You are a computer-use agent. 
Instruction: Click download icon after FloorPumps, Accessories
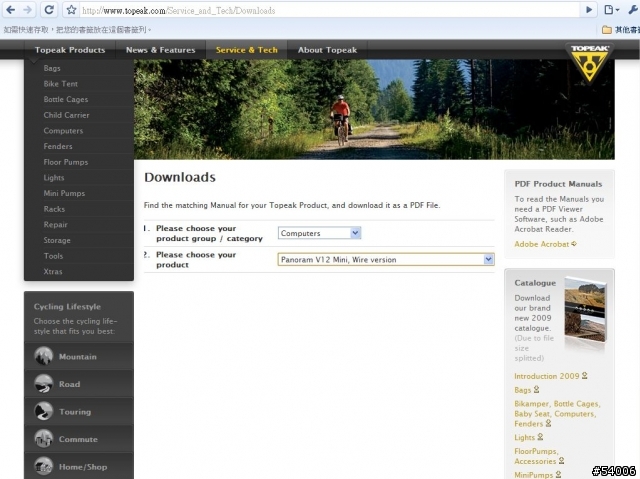[561, 461]
